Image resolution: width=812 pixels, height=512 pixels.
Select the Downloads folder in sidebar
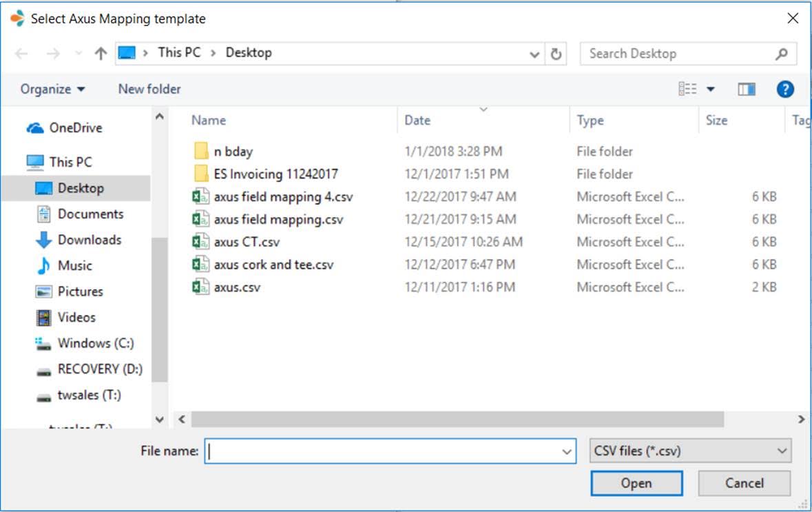pyautogui.click(x=89, y=240)
